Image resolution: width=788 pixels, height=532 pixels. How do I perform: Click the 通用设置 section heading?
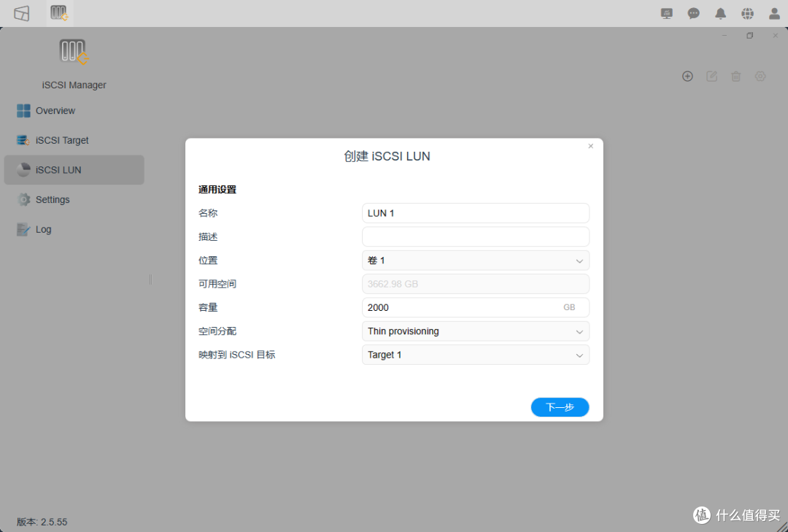coord(217,190)
